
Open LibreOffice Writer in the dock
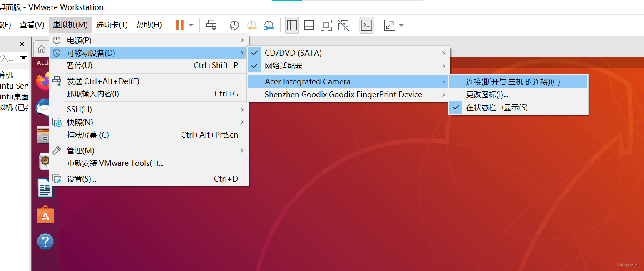[45, 188]
